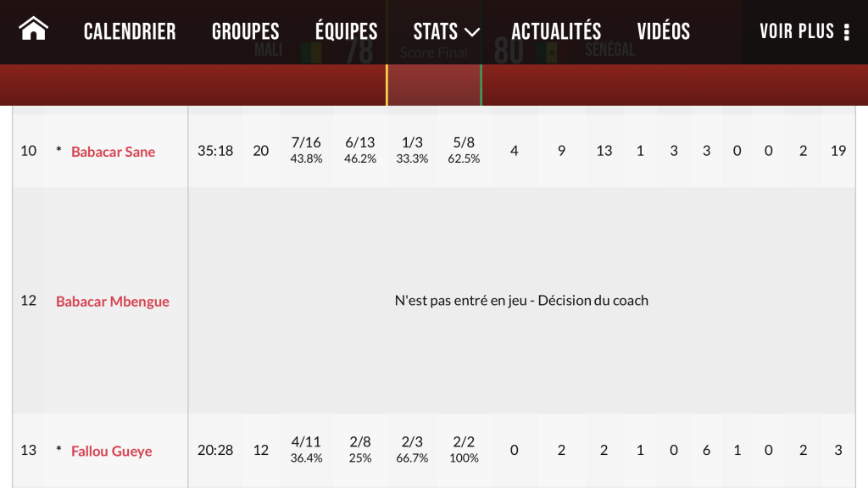Select Fallou Gueye's 12 points cell
Screen dimensions: 868x488
[261, 450]
